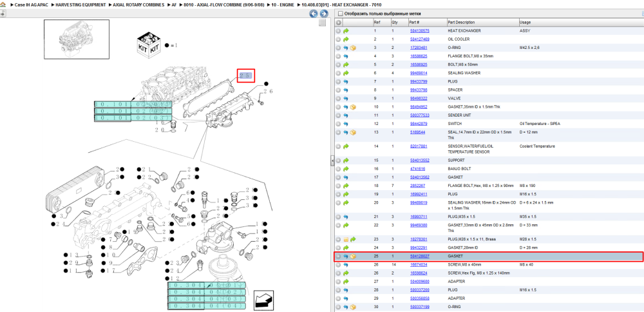This screenshot has width=644, height=312.
Task: Click the yellow note icon in row 23
Action: coord(346,239)
